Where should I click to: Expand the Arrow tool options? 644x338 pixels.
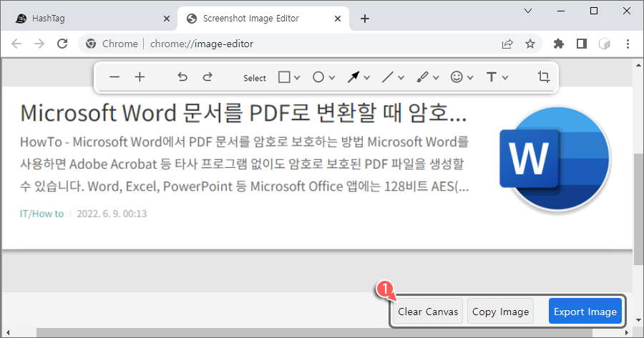[x=367, y=77]
